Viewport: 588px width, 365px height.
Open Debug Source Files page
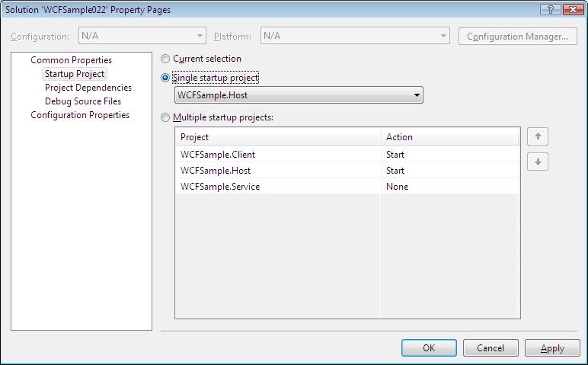(83, 101)
